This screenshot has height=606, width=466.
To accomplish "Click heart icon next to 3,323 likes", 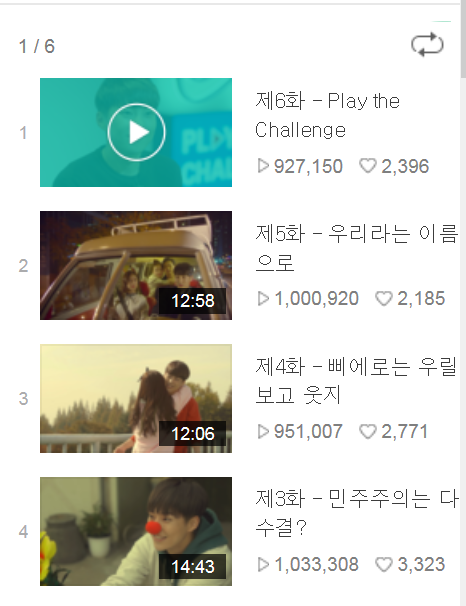I will 384,565.
